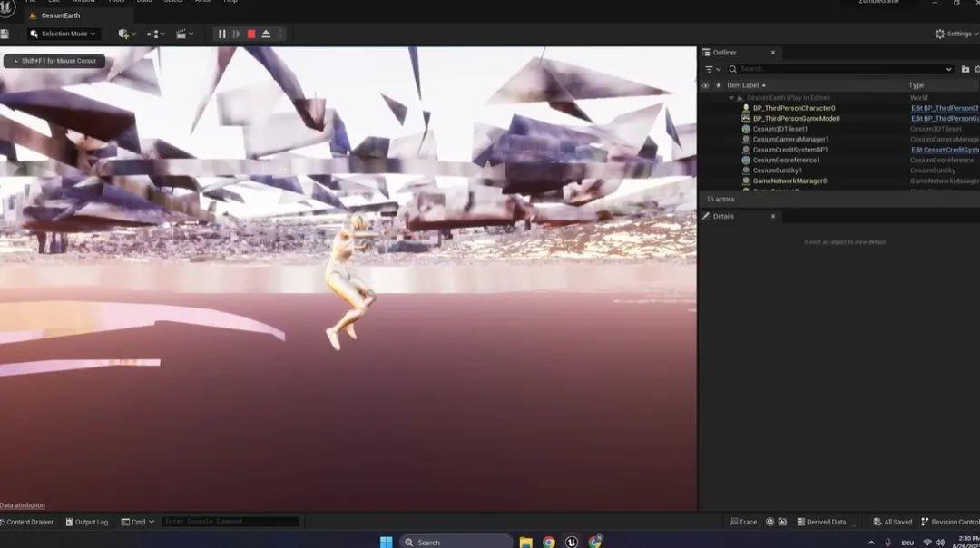Open the Blueprints toolbar menu
Screen dimensions: 980x548
click(155, 34)
